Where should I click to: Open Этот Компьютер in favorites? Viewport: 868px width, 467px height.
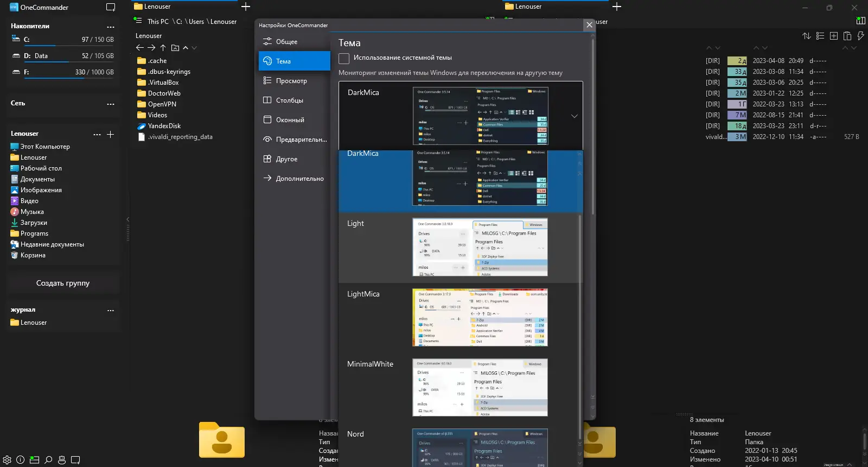pos(40,147)
